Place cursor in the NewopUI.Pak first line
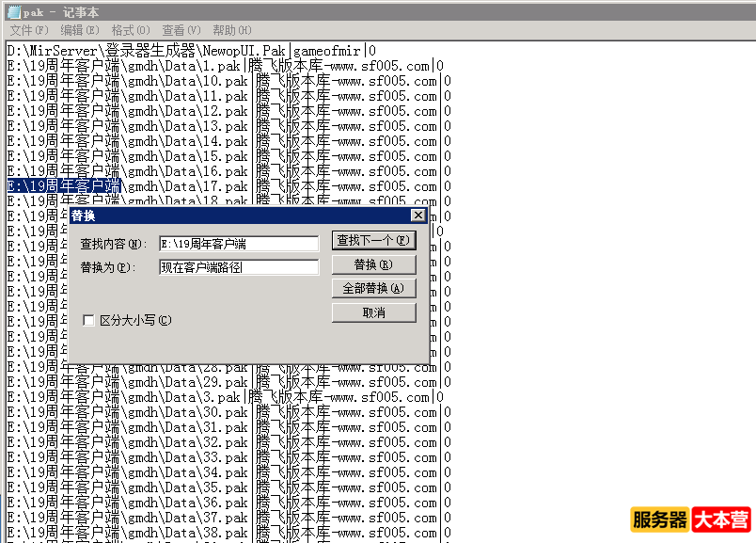 tap(188, 51)
